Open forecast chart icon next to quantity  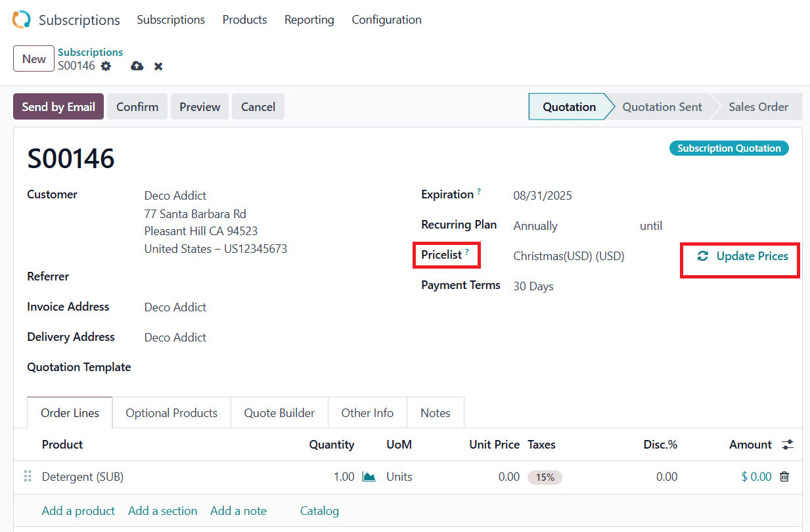[x=369, y=477]
